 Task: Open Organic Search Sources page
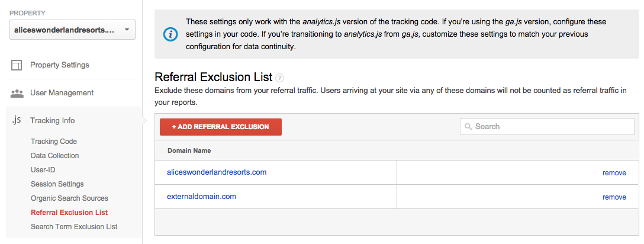coord(69,198)
